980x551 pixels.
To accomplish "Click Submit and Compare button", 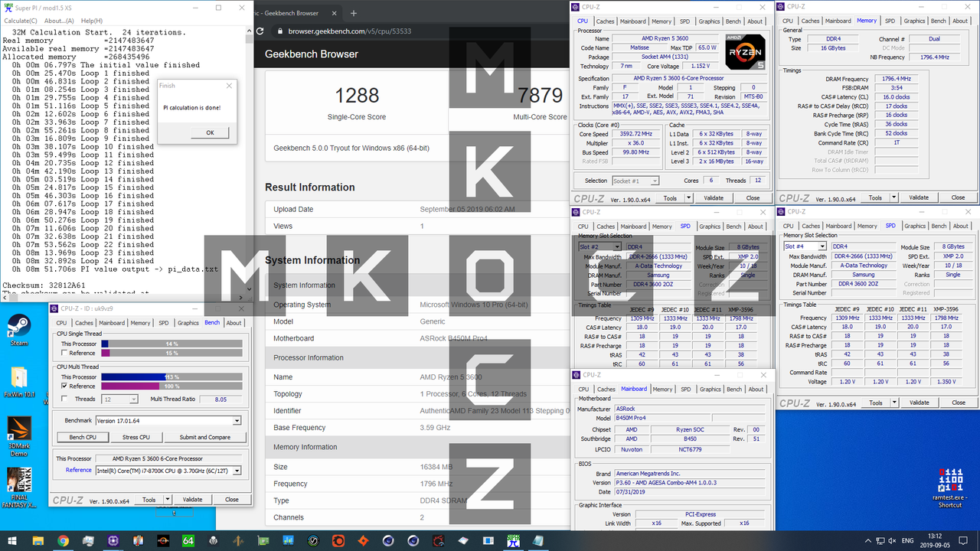I will [204, 437].
